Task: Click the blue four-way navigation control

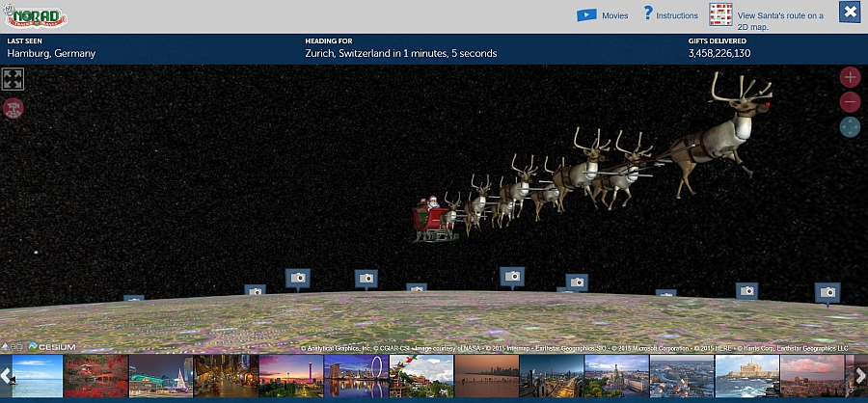Action: pos(850,127)
